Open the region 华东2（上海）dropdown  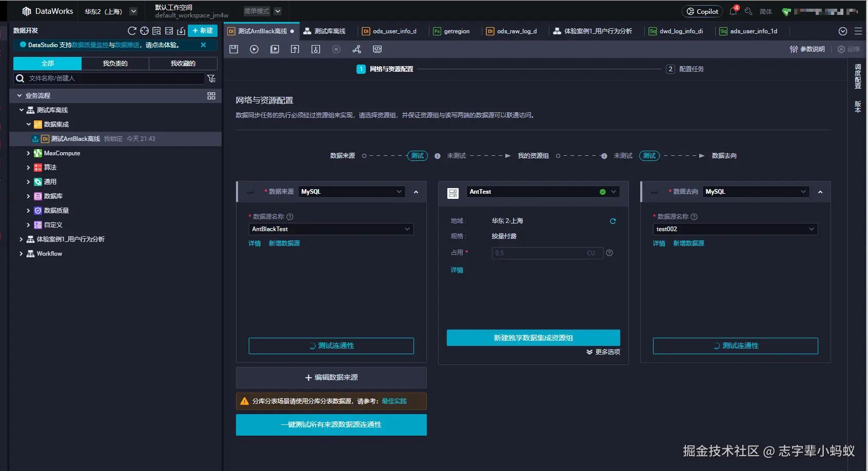pos(133,11)
